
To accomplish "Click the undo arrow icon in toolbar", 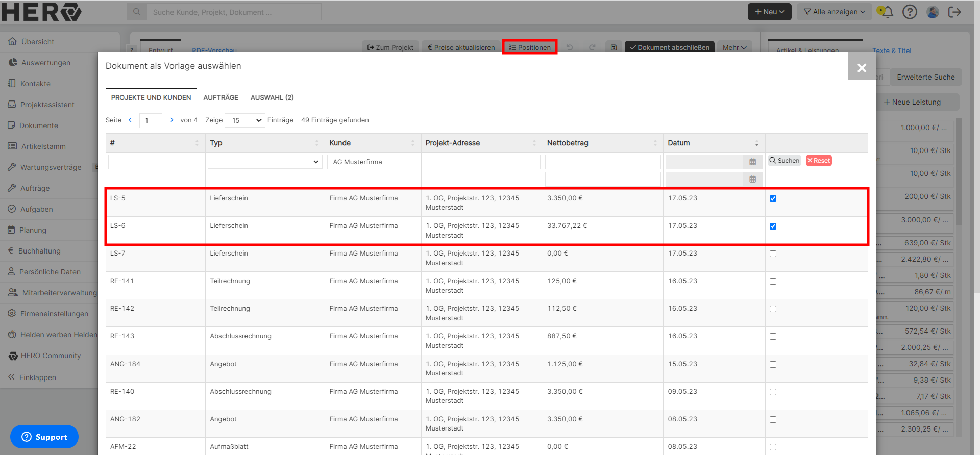I will [570, 47].
